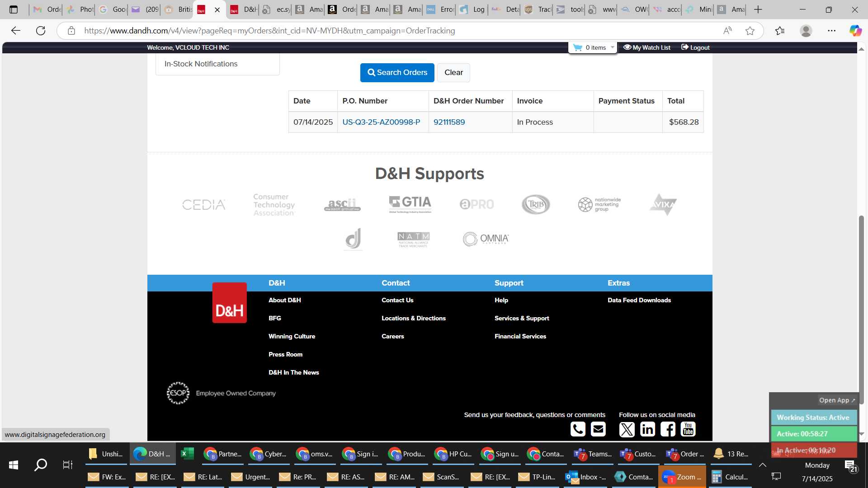The image size is (868, 488).
Task: Open In-Stock Notifications menu item
Action: pos(201,64)
